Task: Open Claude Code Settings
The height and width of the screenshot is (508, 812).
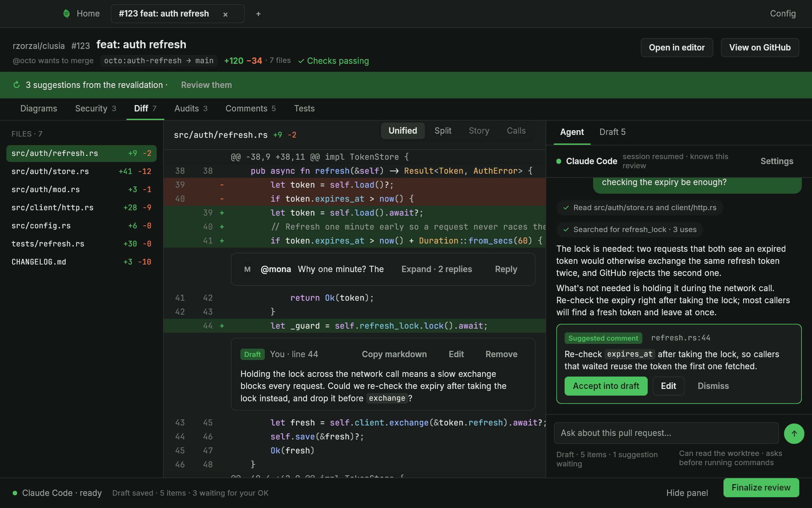Action: [x=777, y=161]
